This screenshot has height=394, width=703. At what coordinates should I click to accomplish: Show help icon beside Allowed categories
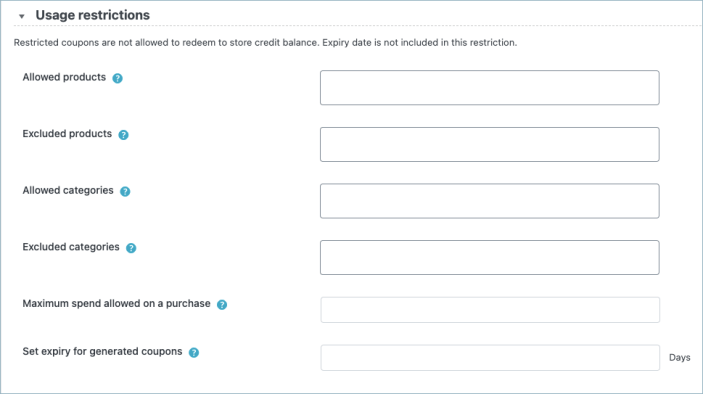coord(125,191)
